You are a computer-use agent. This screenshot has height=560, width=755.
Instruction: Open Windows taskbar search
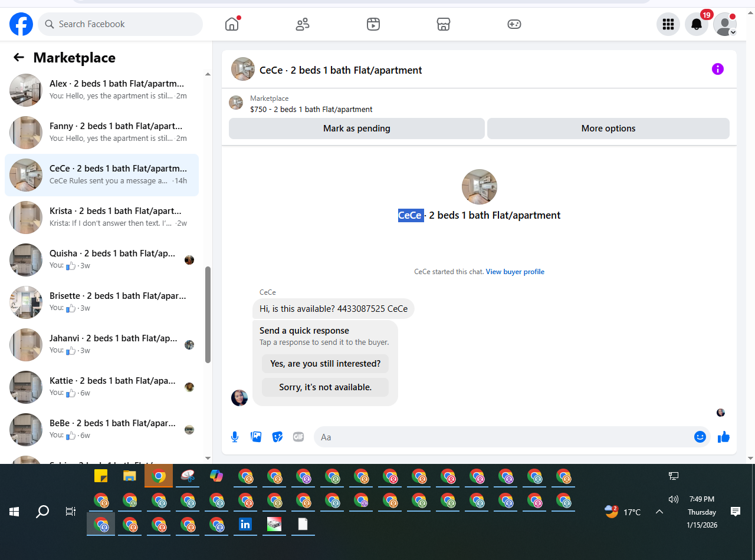tap(42, 512)
